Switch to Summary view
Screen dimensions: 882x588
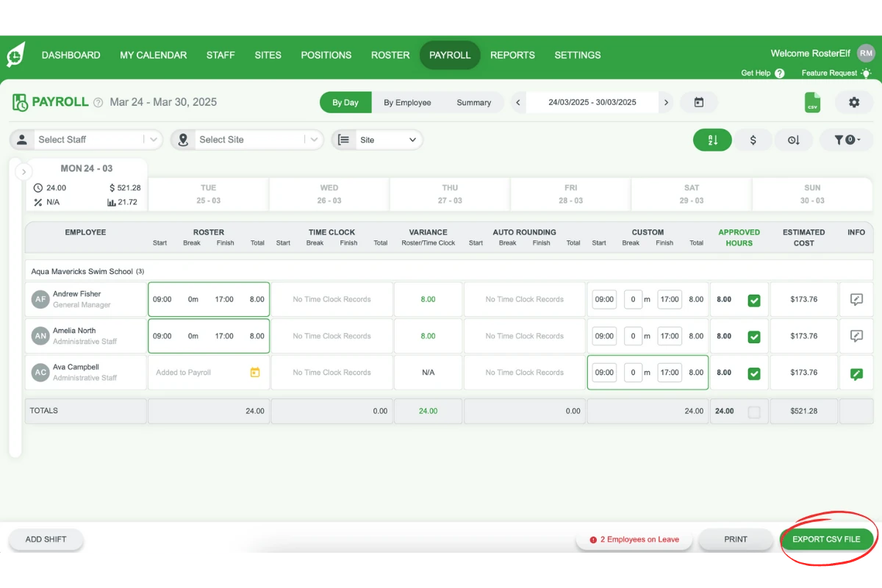[x=474, y=102]
